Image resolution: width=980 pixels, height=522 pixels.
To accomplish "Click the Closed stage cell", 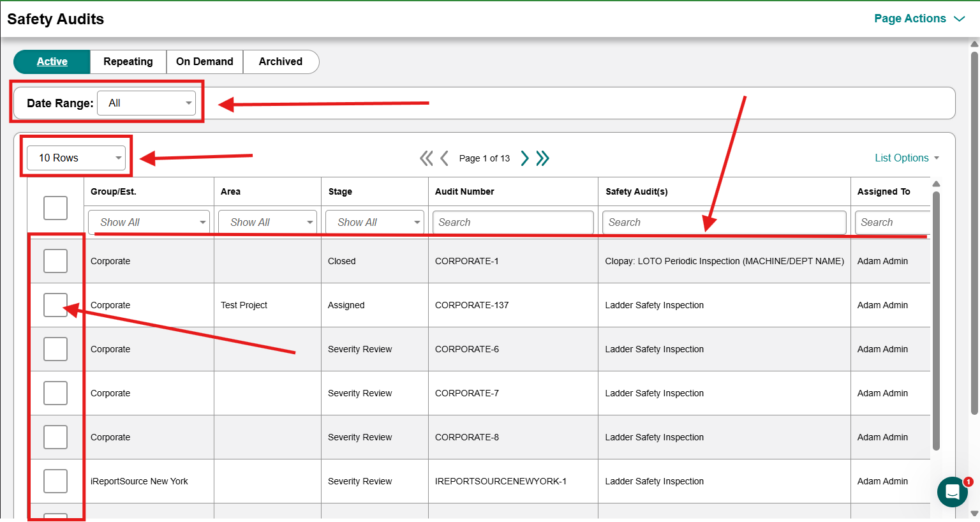I will click(375, 261).
